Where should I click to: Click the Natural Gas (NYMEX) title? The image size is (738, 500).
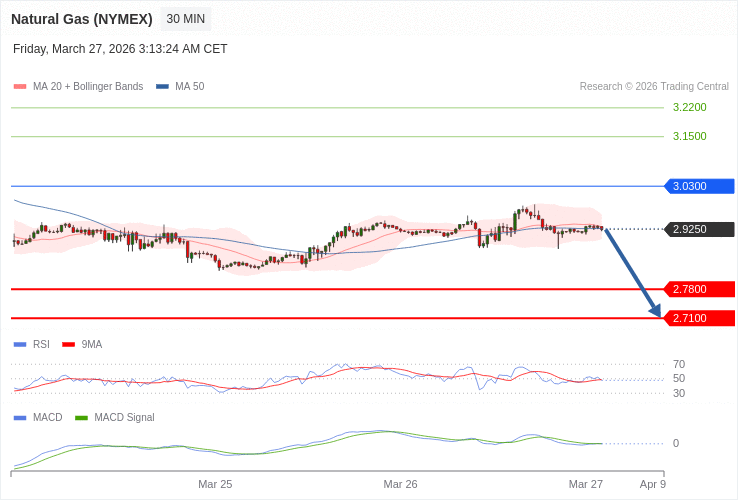coord(82,19)
